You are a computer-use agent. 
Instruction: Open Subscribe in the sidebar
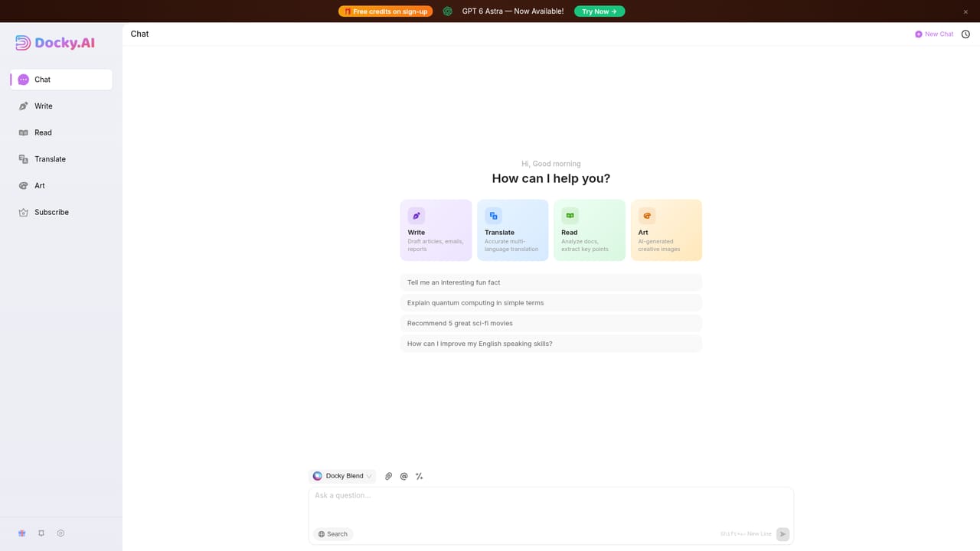point(61,212)
